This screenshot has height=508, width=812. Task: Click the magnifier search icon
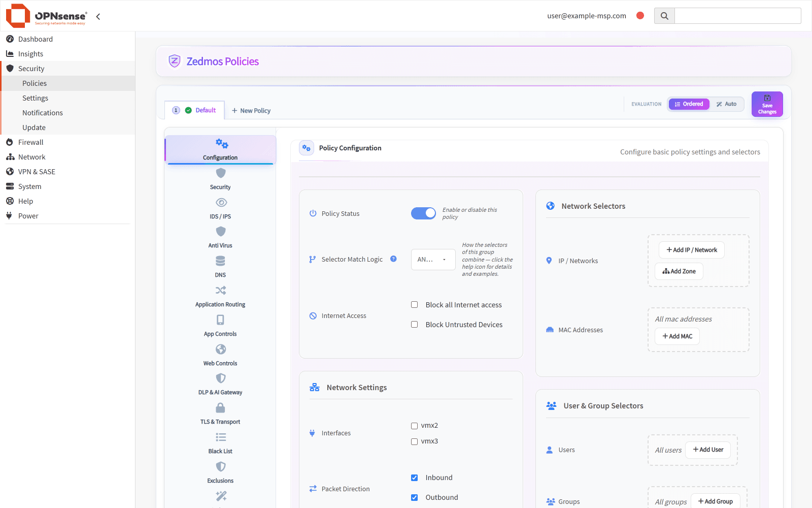[x=664, y=16]
